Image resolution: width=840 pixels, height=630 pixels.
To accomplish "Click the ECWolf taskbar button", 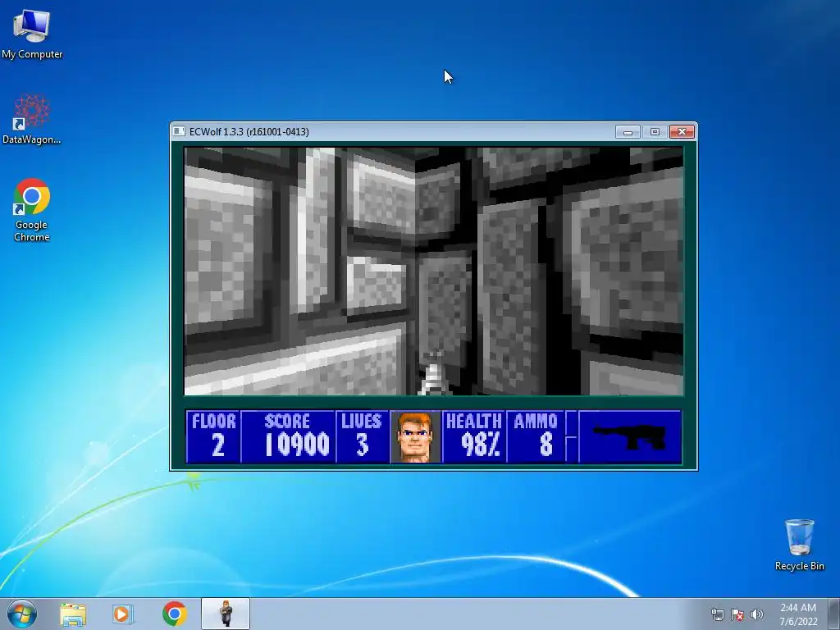I will tap(226, 614).
